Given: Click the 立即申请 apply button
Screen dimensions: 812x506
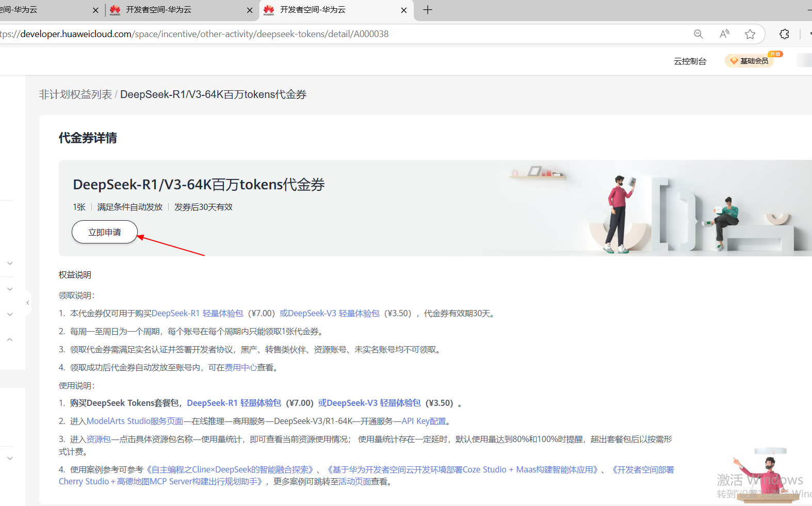Looking at the screenshot, I should pyautogui.click(x=105, y=232).
